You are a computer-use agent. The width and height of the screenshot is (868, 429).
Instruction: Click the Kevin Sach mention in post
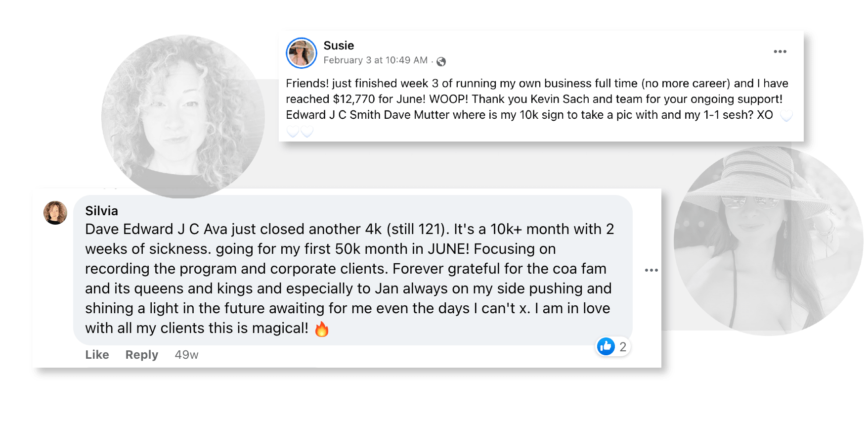[560, 99]
